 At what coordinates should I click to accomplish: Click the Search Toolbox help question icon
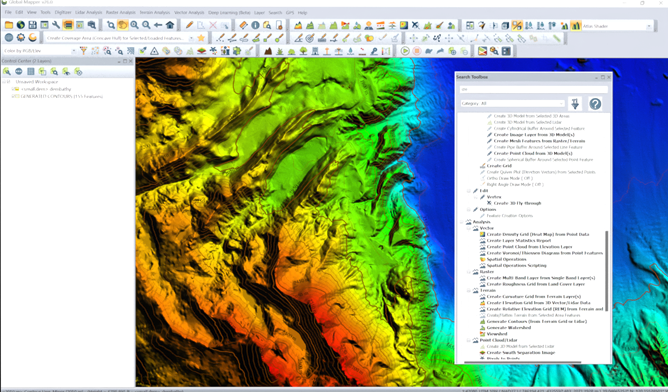coord(595,104)
